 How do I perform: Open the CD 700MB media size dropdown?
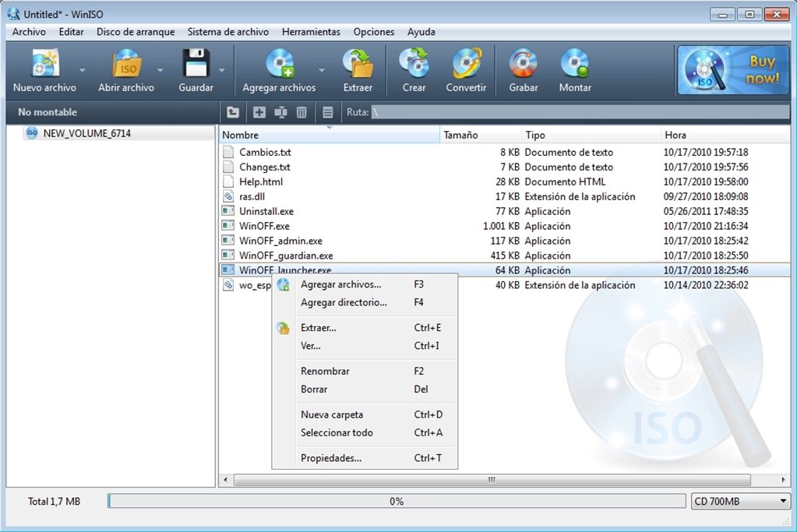[741, 502]
